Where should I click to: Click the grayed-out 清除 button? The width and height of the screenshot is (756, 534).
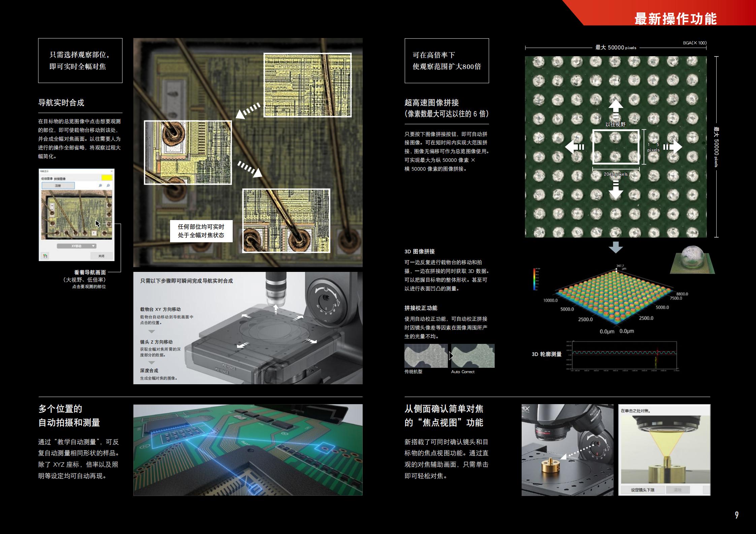pos(678,490)
